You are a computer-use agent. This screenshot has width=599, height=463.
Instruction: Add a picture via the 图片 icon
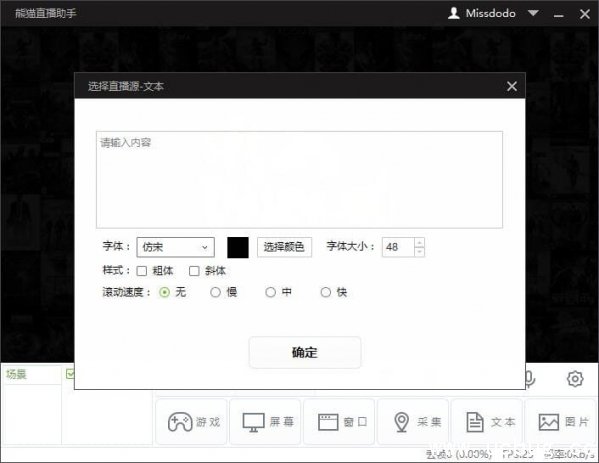coord(549,422)
